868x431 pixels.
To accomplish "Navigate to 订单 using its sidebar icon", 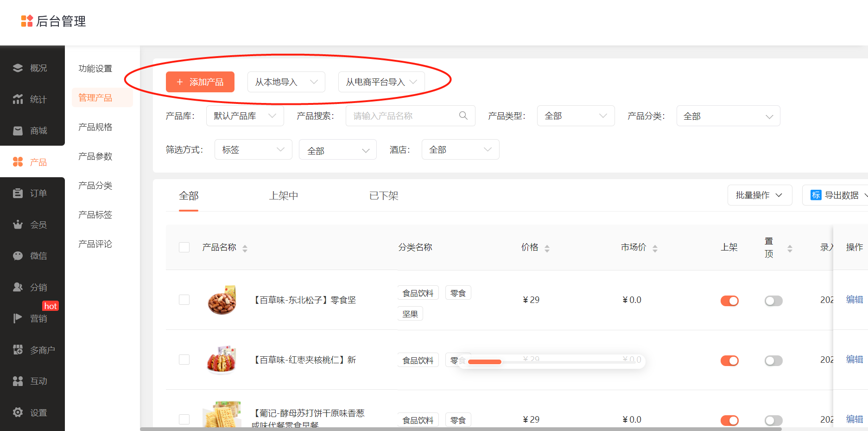I will [32, 193].
